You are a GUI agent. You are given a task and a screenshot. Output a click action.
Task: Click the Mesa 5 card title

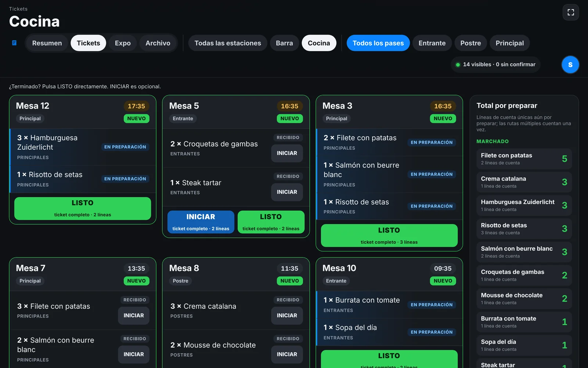tap(184, 106)
